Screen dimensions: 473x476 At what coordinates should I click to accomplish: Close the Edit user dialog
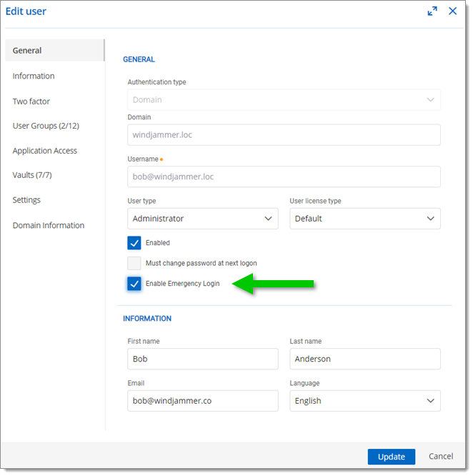click(453, 11)
